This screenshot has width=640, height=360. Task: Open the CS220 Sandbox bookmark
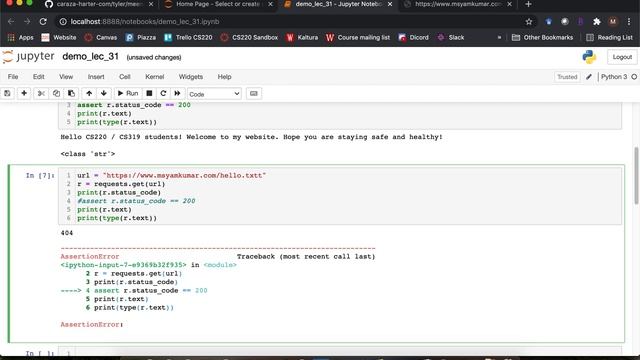pyautogui.click(x=249, y=38)
